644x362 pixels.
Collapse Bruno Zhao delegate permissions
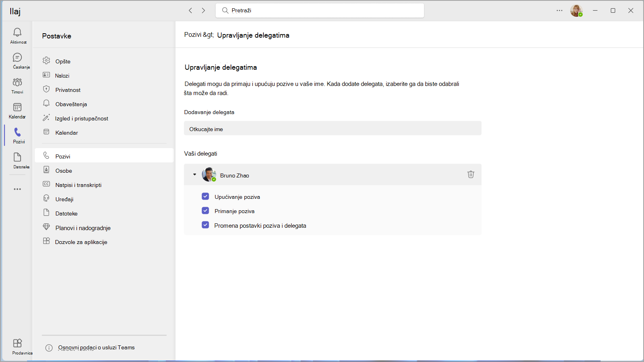194,175
